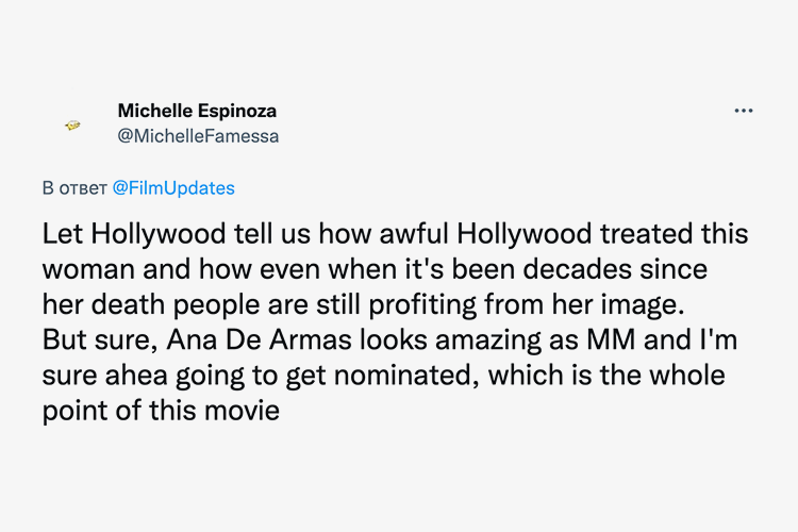Click the phrase "But sure," in tweet
798x532 pixels.
tap(99, 340)
